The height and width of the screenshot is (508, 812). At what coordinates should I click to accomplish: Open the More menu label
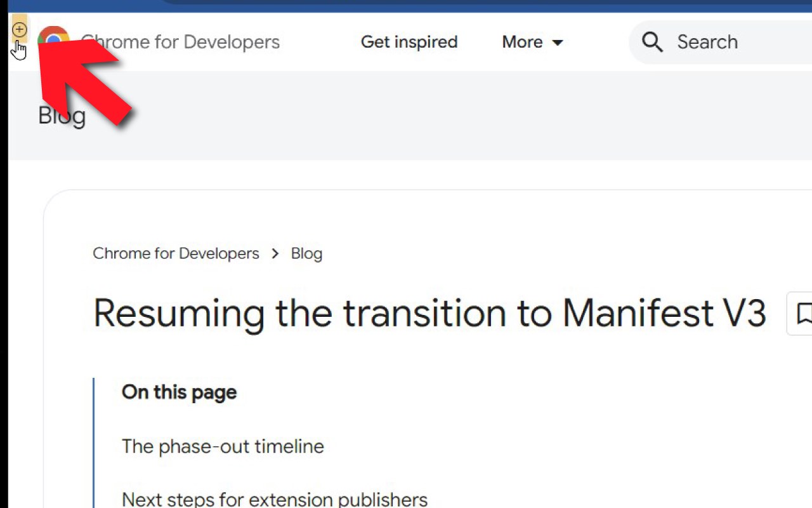tap(522, 42)
